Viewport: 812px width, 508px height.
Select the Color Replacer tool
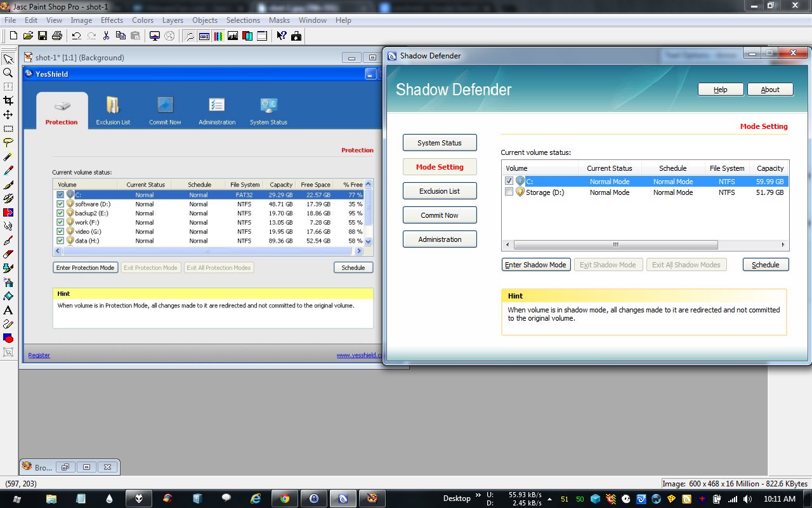tap(8, 213)
